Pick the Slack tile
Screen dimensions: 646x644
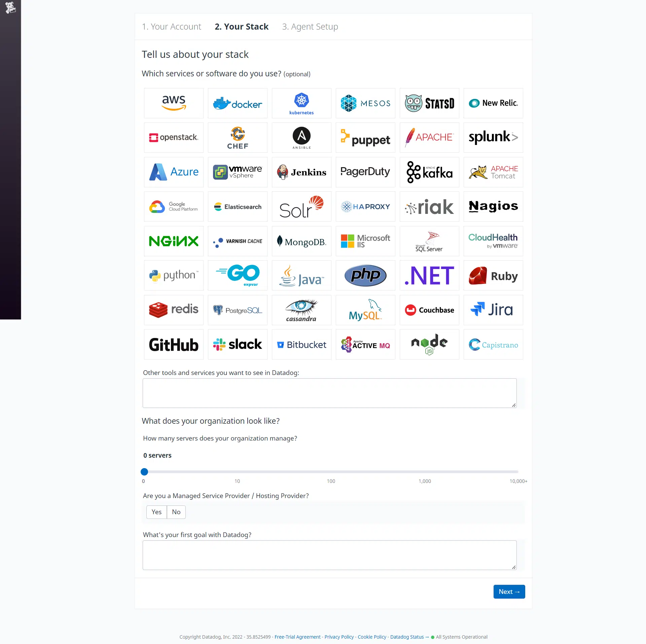tap(238, 344)
